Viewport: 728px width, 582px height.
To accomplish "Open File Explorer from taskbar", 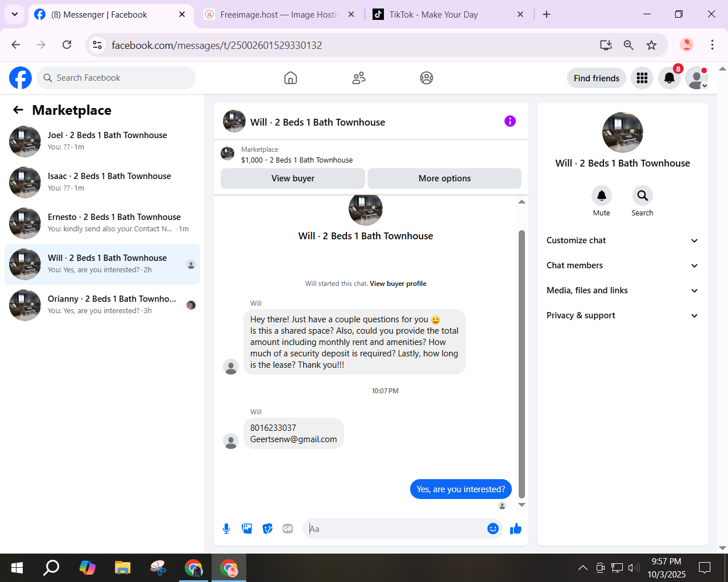I will click(x=123, y=567).
